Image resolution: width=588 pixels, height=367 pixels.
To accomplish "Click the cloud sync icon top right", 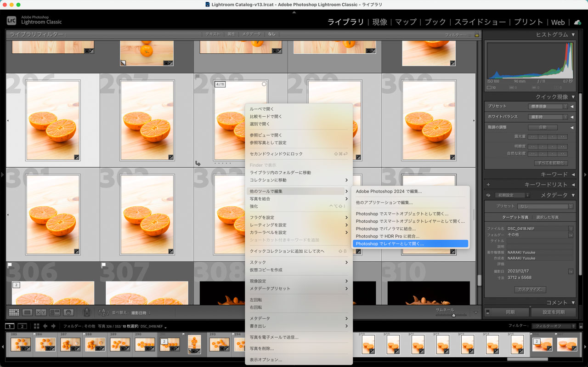I will coord(578,22).
